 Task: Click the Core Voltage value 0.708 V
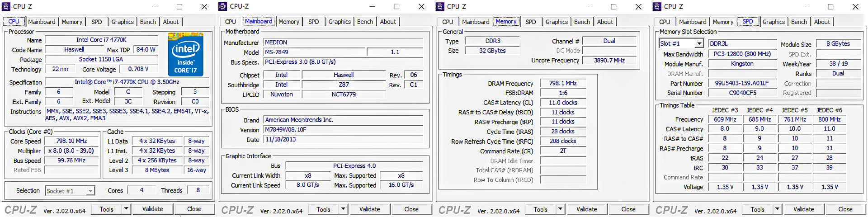pos(138,69)
